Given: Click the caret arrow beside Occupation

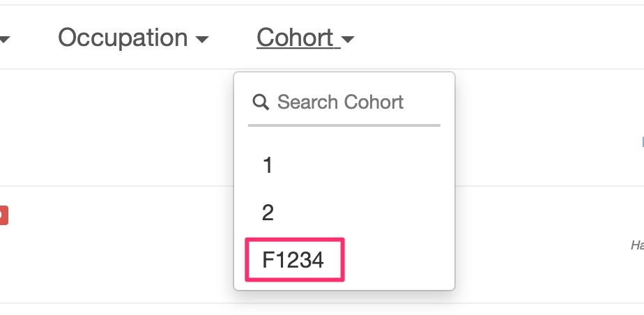Looking at the screenshot, I should 201,40.
